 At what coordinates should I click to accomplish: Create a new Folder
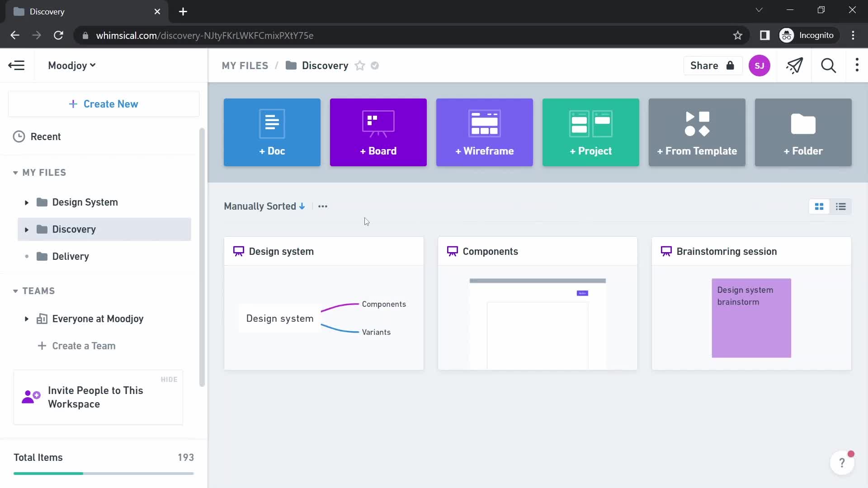(803, 132)
